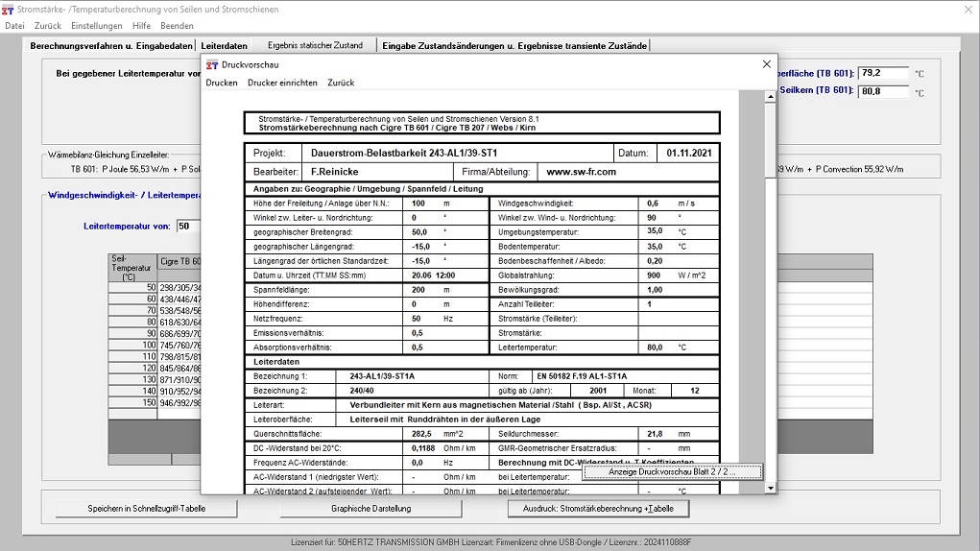Screen dimensions: 980x551
Task: Click the Seilkern (TB 601) temperature field
Action: click(x=883, y=91)
